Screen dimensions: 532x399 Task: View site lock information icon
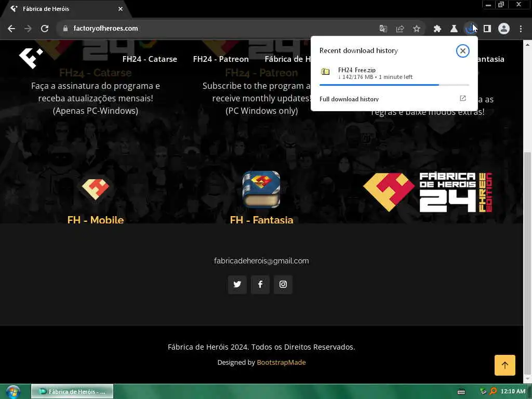[x=65, y=29]
